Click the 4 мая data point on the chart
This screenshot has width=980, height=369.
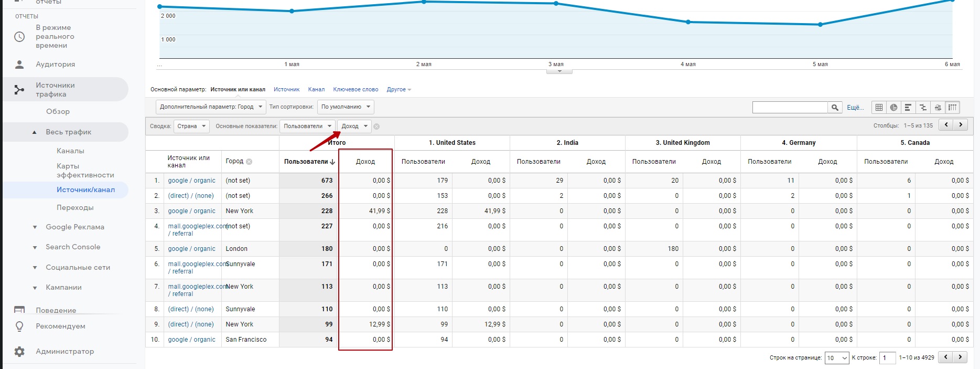[688, 22]
